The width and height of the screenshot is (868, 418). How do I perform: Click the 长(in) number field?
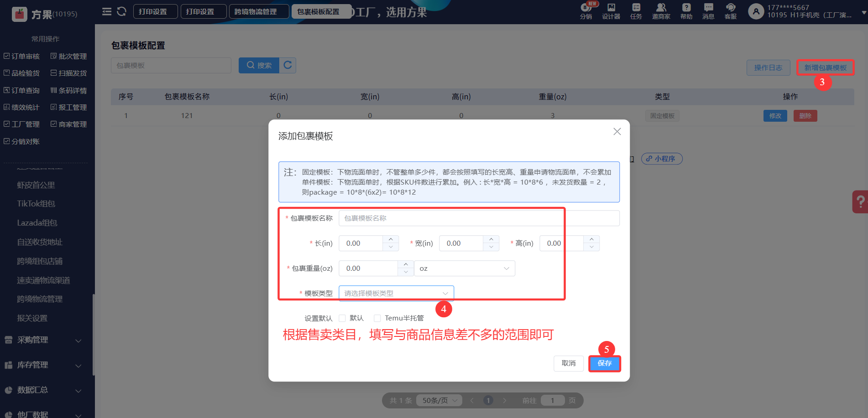click(x=361, y=243)
